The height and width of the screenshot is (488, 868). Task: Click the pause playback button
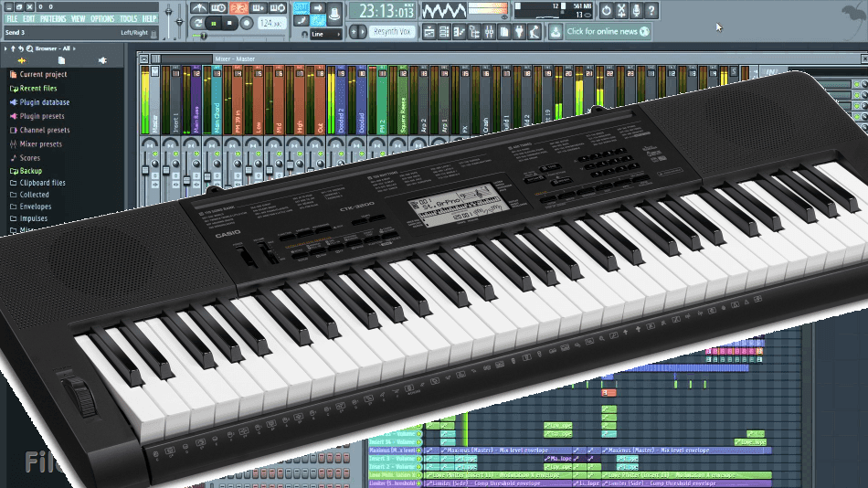coord(214,23)
